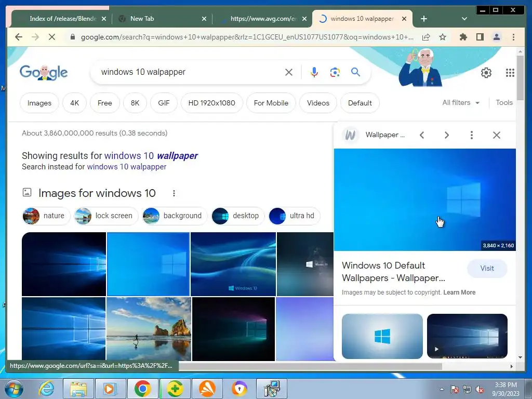Choose the ultra hd image chip
Screen dimensions: 532x399
tap(294, 216)
